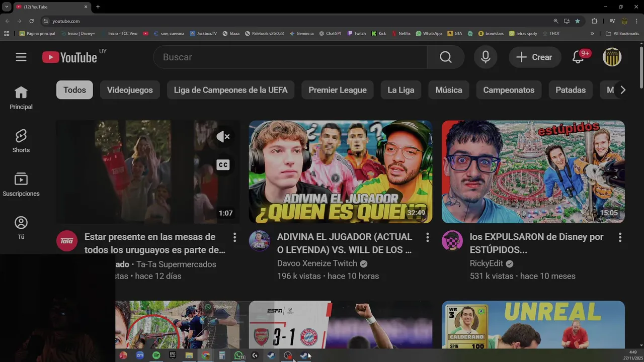
Task: Open the Chrome apps grid icon
Action: coord(7,34)
